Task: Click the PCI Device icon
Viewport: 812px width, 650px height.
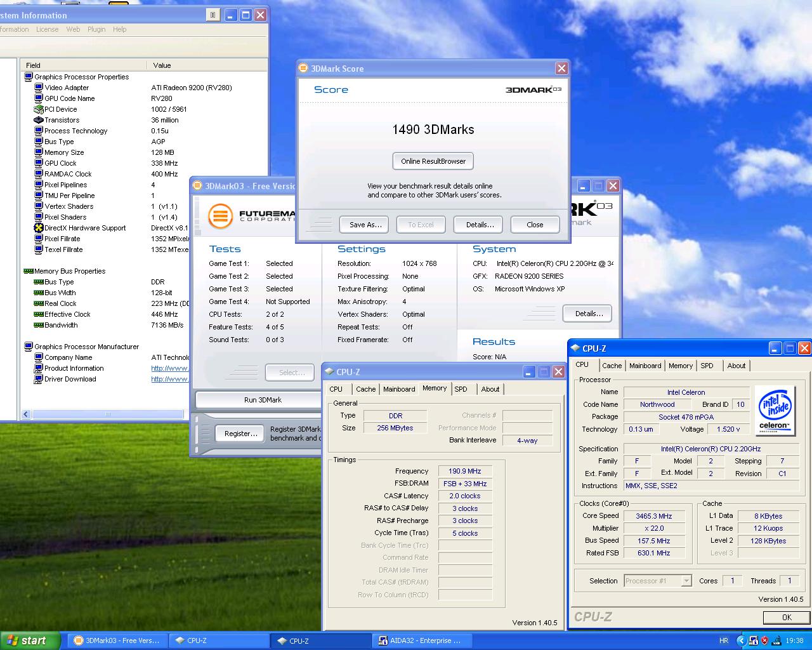Action: pos(39,109)
